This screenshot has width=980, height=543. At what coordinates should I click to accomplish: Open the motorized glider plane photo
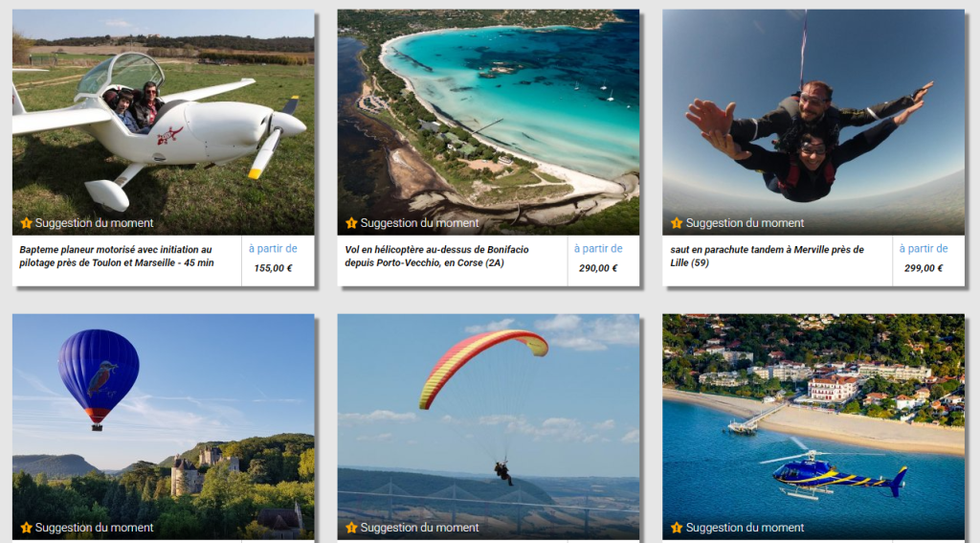163,122
